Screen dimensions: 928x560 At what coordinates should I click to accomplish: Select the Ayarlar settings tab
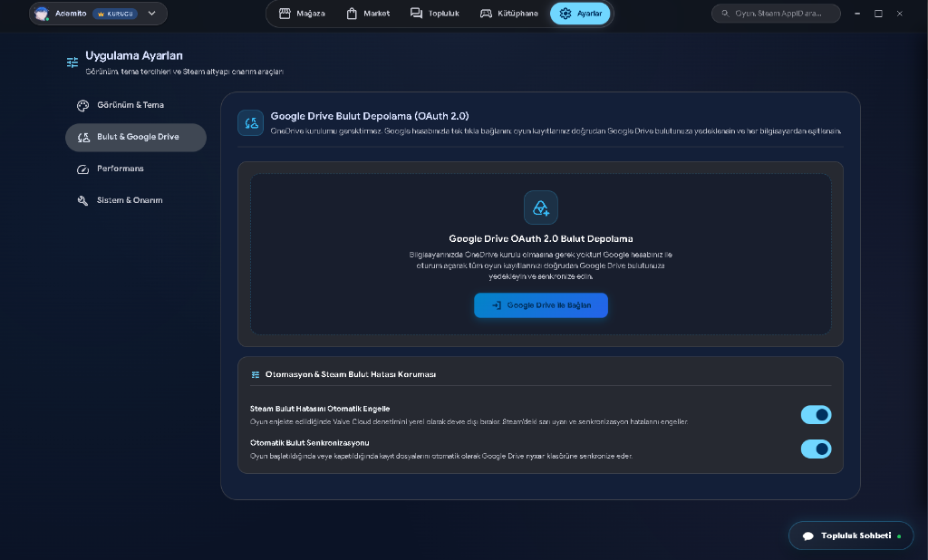tap(580, 13)
